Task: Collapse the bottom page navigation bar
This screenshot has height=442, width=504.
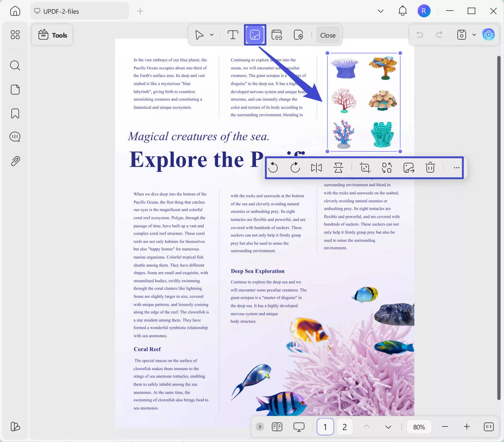Action: tap(260, 427)
